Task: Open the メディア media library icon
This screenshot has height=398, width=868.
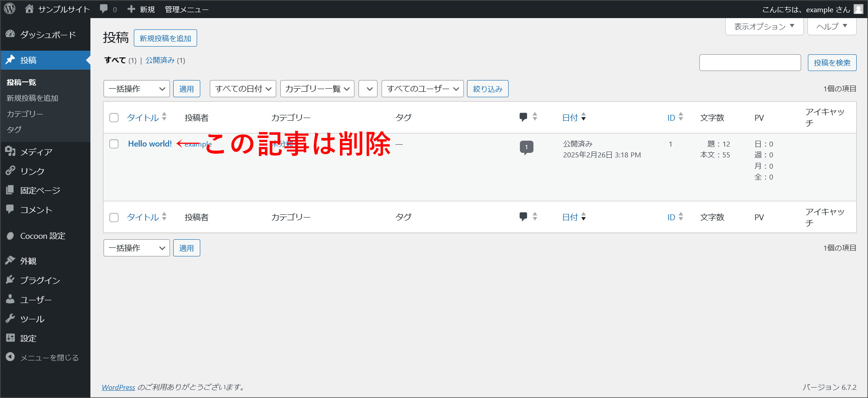Action: (10, 152)
